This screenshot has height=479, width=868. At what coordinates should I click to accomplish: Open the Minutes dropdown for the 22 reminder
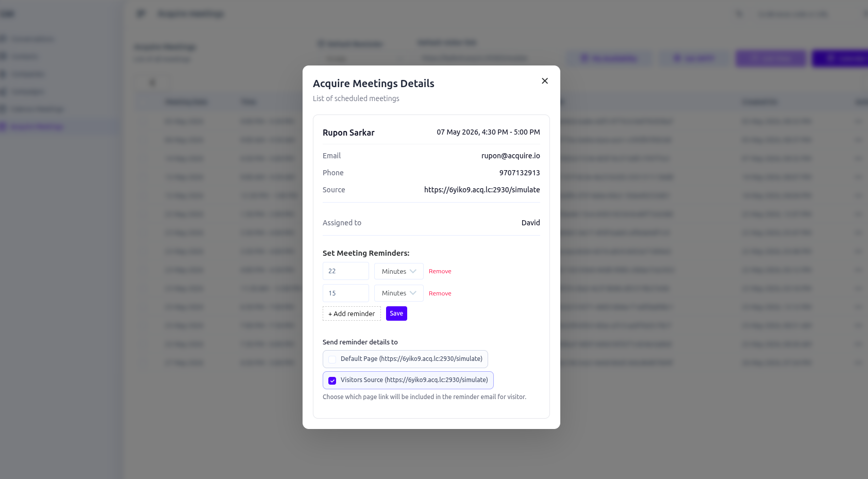pos(399,271)
